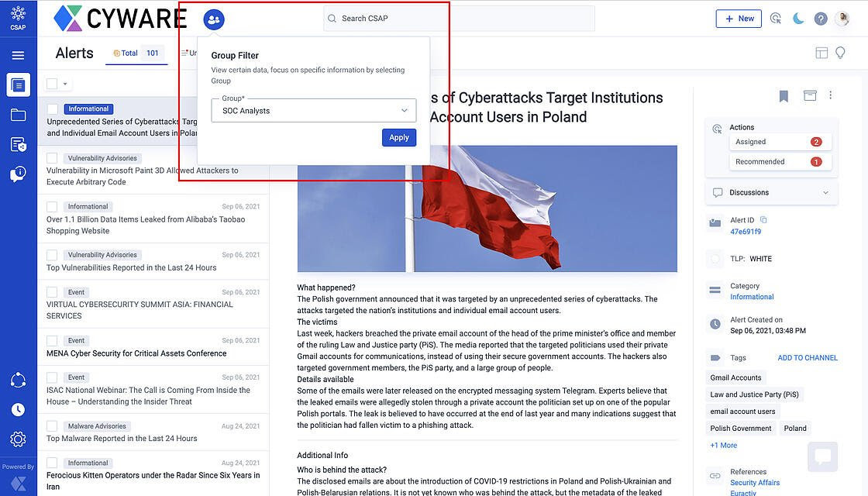
Task: Switch to the Total alerts tab
Action: click(x=136, y=53)
